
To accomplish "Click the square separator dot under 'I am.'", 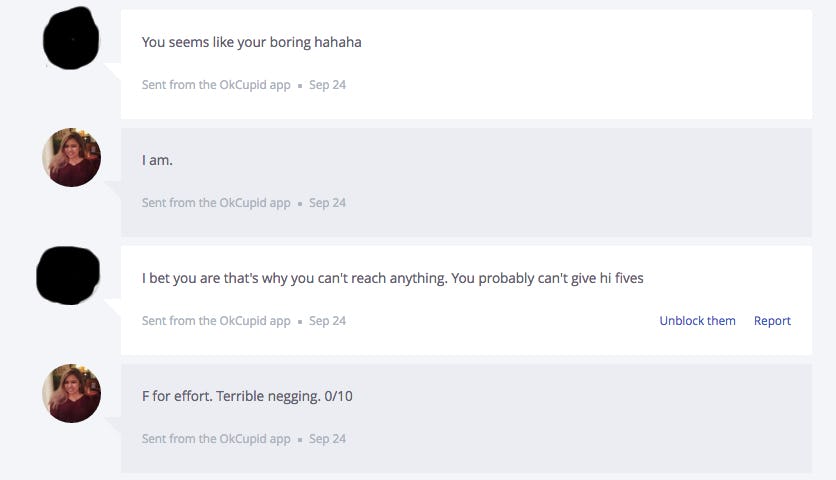I will pyautogui.click(x=300, y=204).
